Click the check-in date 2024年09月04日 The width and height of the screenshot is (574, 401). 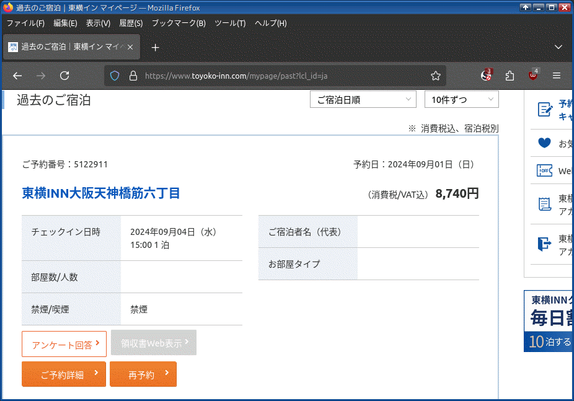pos(174,232)
